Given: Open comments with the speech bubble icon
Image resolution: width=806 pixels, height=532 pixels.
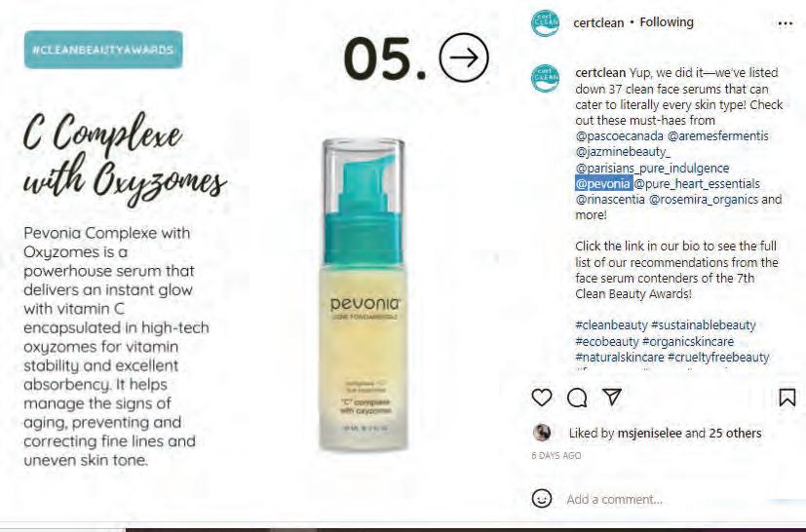Looking at the screenshot, I should [577, 398].
